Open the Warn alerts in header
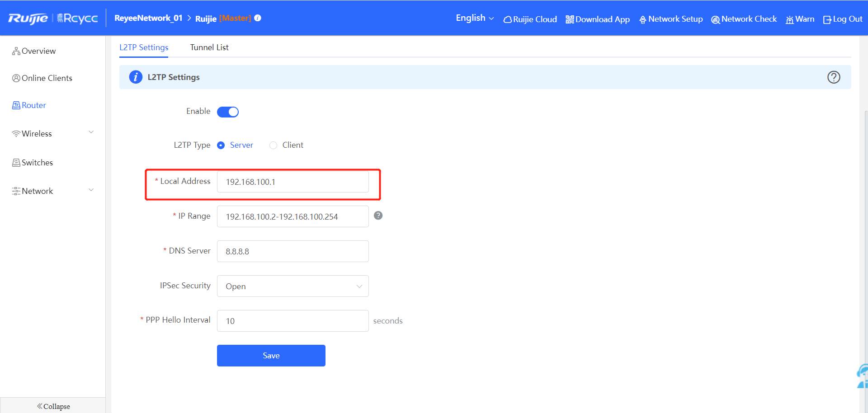868x413 pixels. coord(800,19)
